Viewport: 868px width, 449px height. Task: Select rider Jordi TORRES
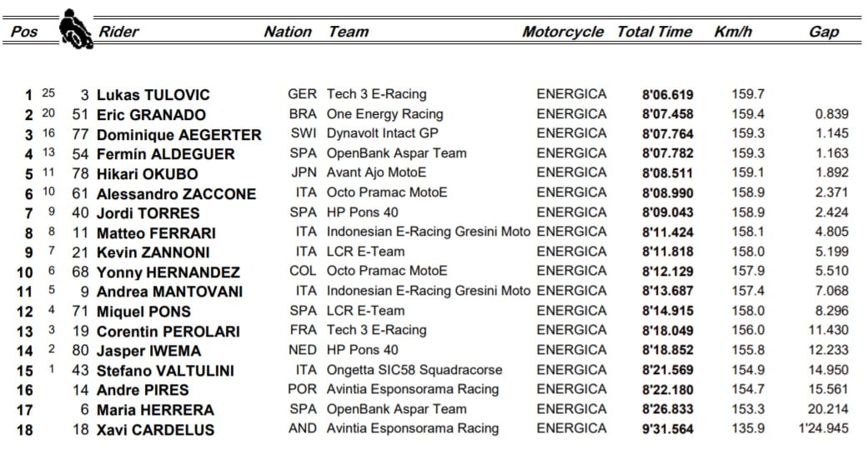[148, 213]
